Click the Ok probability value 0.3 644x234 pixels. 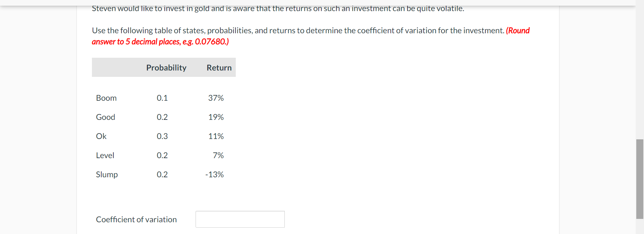coord(162,136)
